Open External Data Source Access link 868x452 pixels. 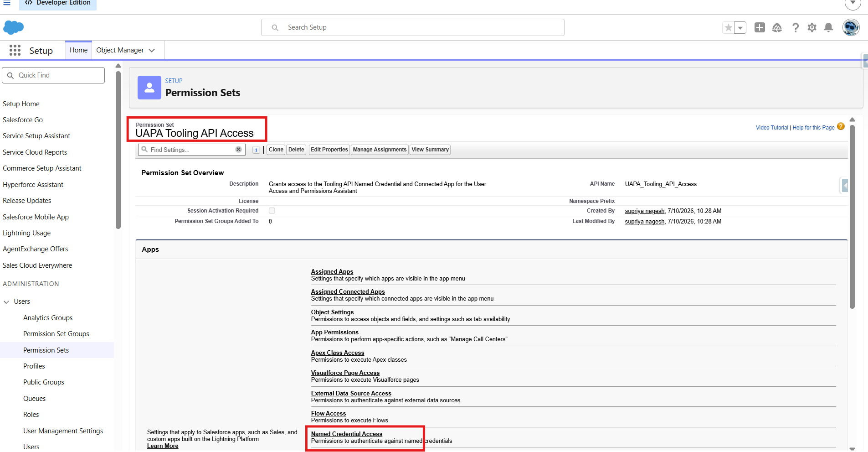click(351, 394)
